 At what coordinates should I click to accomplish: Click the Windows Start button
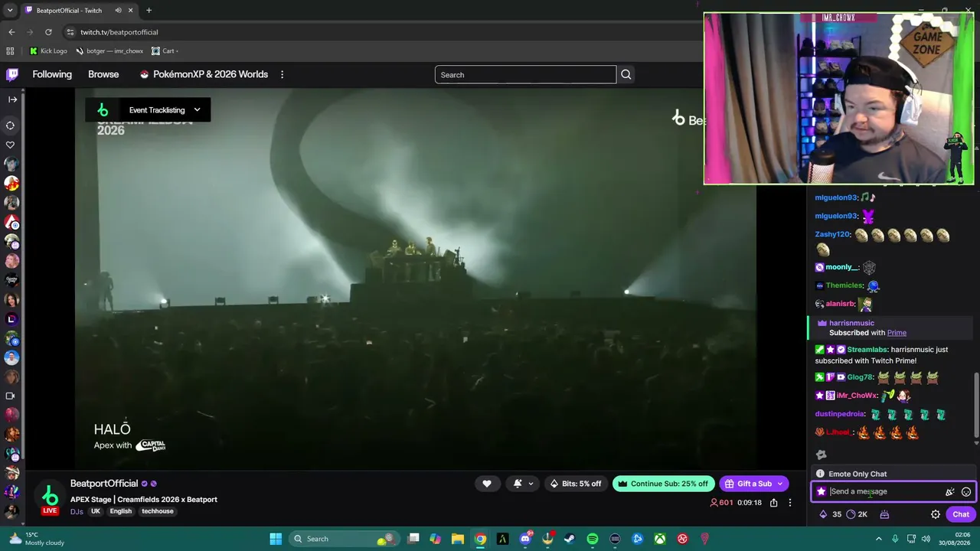tap(276, 539)
